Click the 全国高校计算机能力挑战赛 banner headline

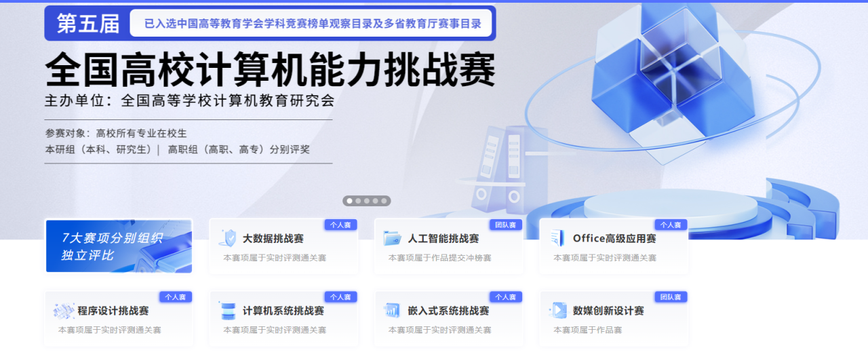[270, 70]
